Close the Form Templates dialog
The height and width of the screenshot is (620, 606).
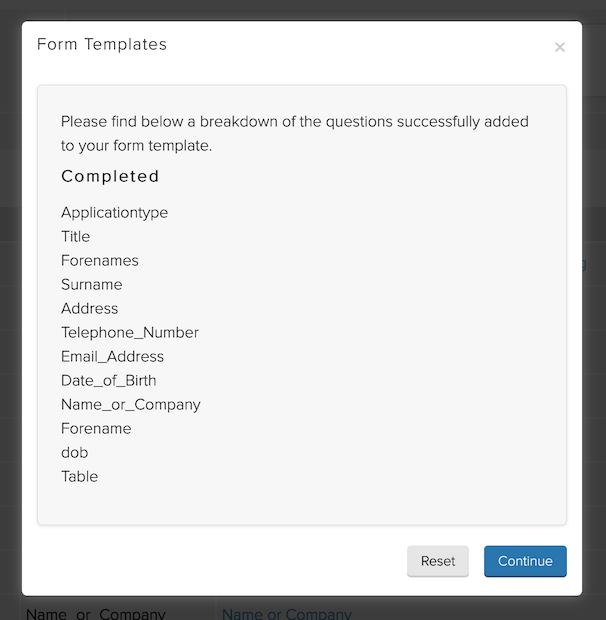click(560, 47)
